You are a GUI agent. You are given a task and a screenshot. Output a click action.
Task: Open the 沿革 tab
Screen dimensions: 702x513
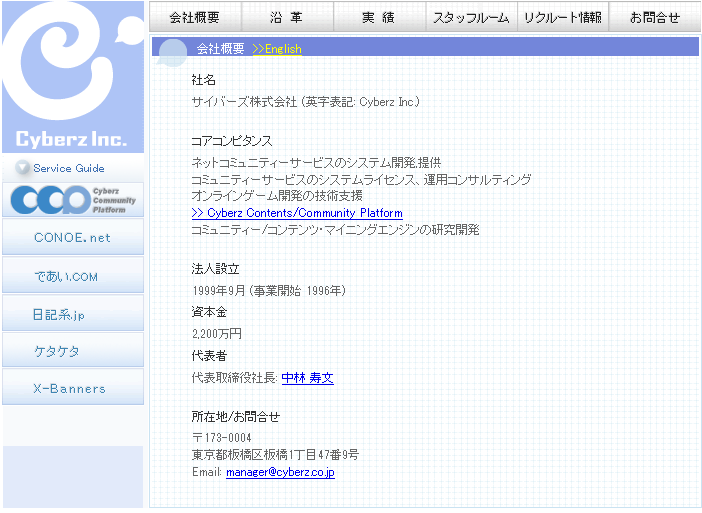pyautogui.click(x=287, y=17)
